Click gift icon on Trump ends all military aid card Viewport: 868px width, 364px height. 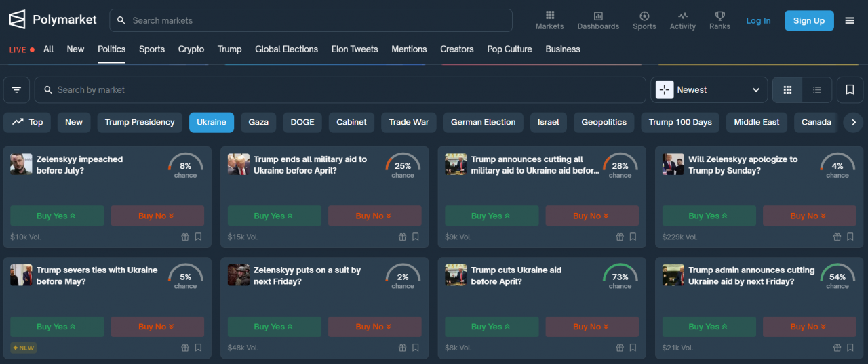point(402,237)
